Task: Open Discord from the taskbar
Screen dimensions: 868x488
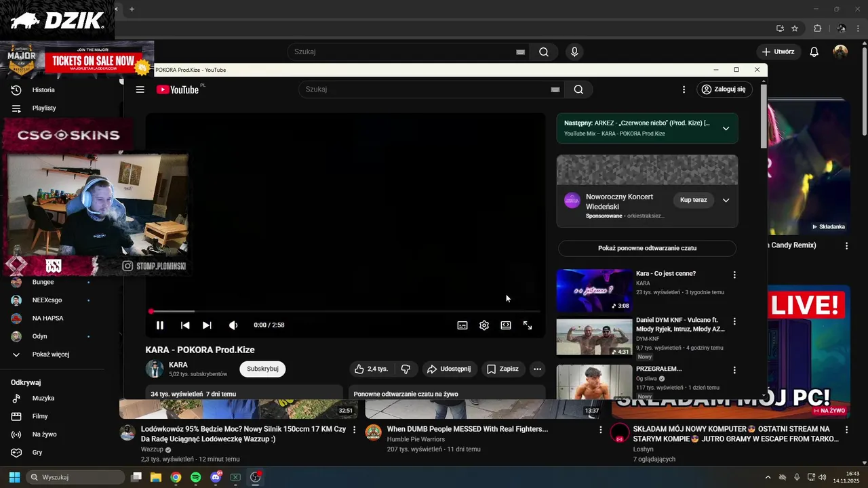Action: pos(216,477)
